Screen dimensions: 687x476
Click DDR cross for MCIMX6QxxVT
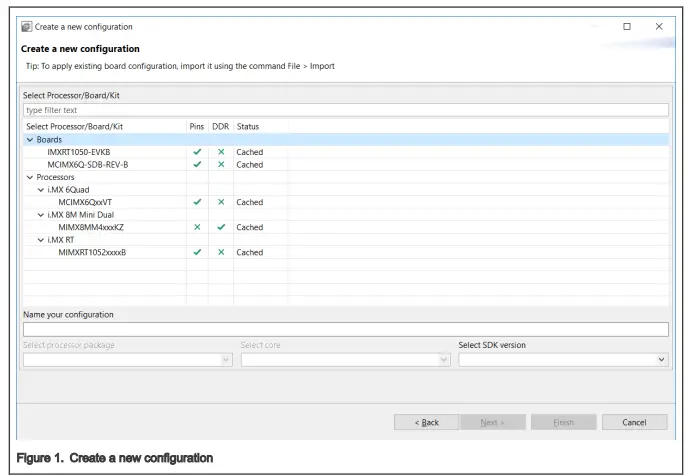(221, 202)
